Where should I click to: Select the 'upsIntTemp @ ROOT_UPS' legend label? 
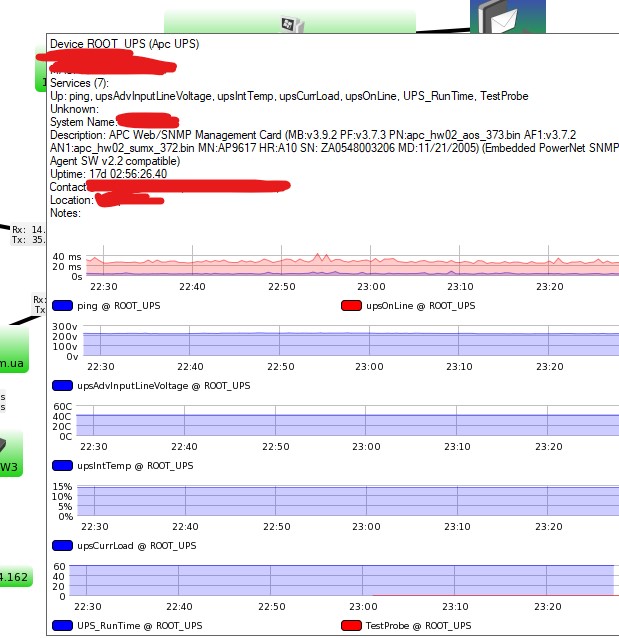tap(135, 466)
